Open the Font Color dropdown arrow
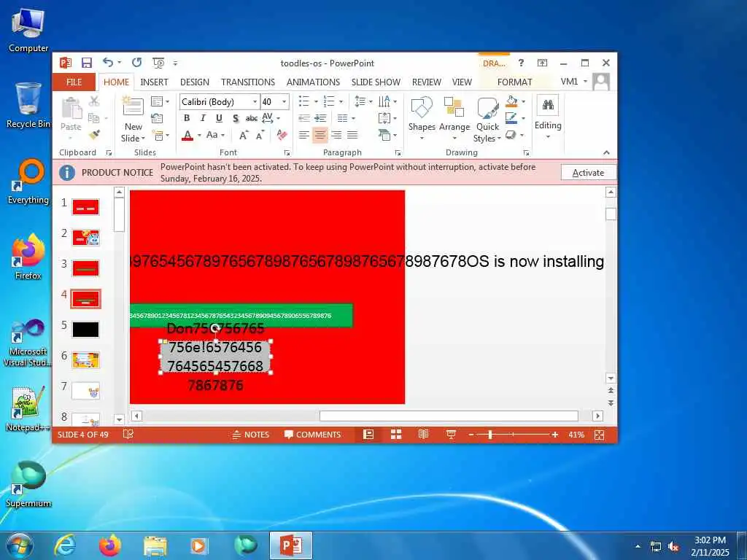Image resolution: width=747 pixels, height=560 pixels. tap(199, 135)
